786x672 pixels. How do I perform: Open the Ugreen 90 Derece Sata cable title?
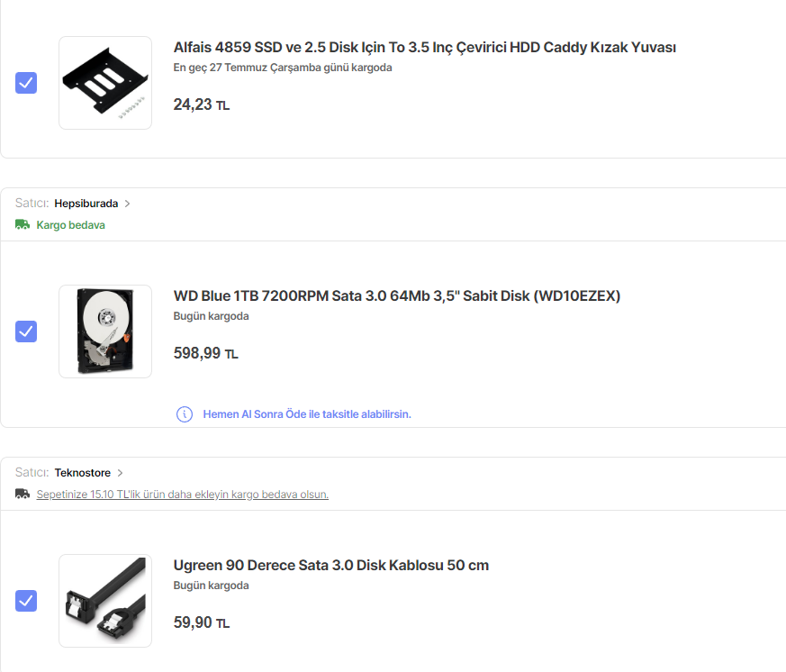point(331,566)
